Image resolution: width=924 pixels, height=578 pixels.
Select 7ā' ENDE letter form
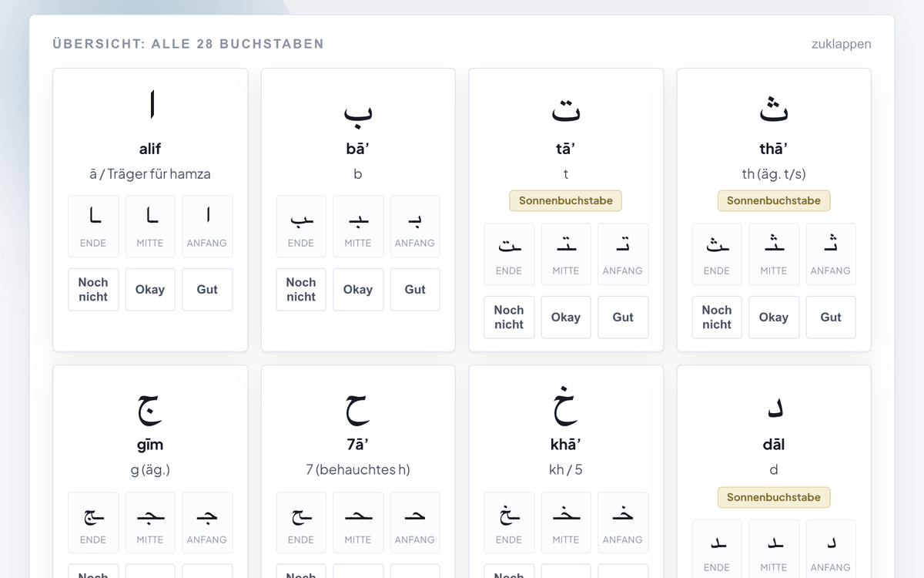pos(301,523)
